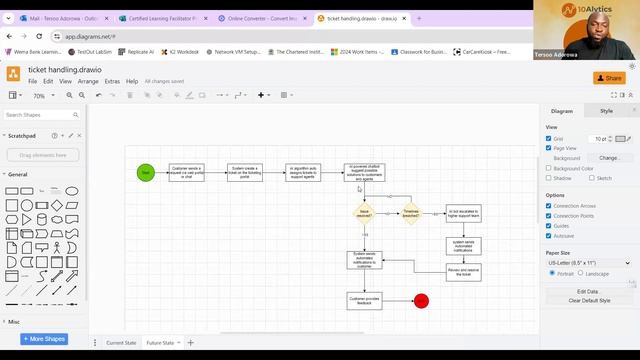Viewport: 640px width, 360px height.
Task: Select the ellipse shape in General
Action: (x=72, y=191)
